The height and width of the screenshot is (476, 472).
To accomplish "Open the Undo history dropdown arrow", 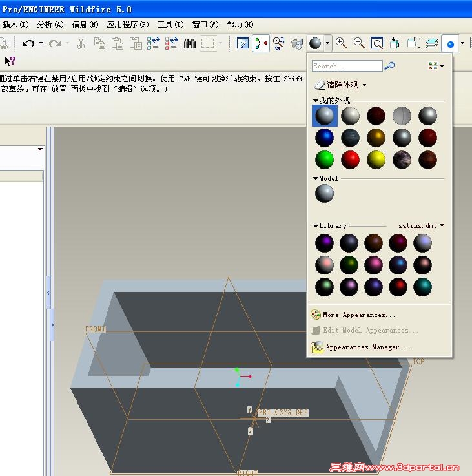I will pos(41,43).
